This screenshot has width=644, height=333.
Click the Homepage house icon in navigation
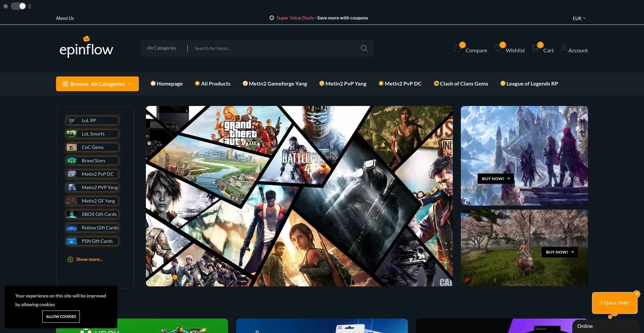(153, 84)
